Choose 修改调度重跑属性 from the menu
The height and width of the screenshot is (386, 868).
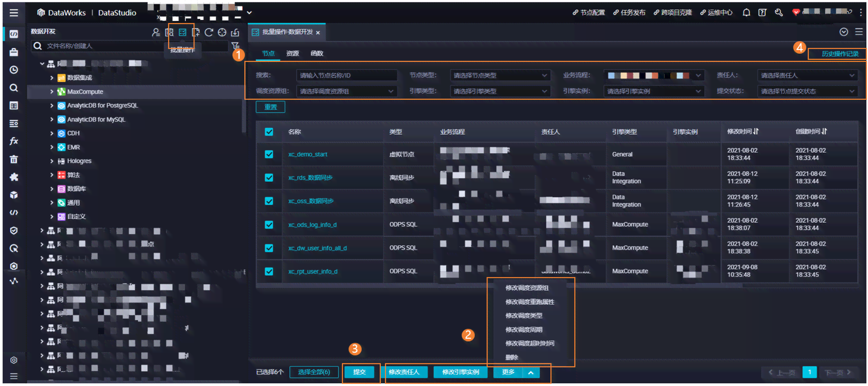tap(530, 302)
